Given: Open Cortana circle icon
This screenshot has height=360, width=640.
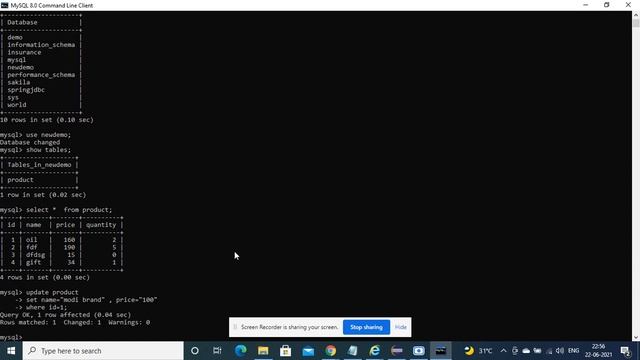Looking at the screenshot, I should coord(195,351).
